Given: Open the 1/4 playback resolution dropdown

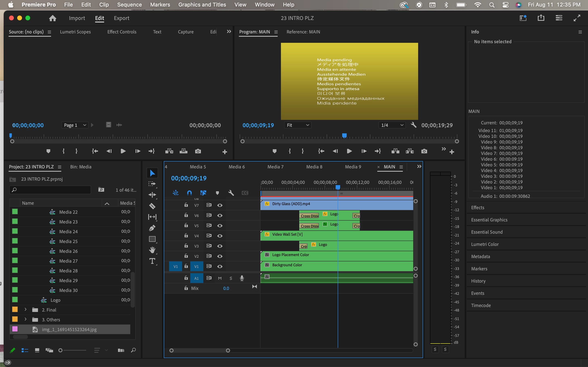Looking at the screenshot, I should 392,125.
